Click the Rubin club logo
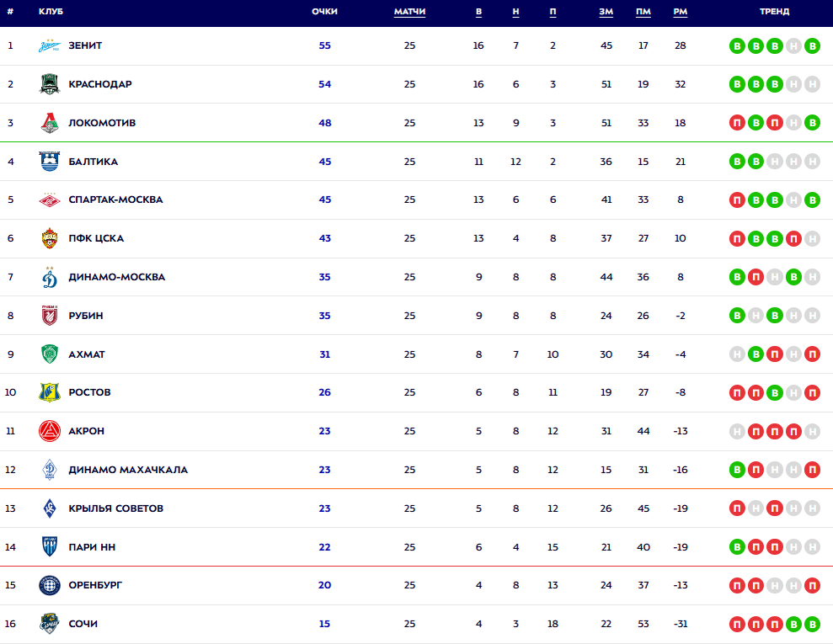Screen dimensions: 833x644 (x=50, y=316)
